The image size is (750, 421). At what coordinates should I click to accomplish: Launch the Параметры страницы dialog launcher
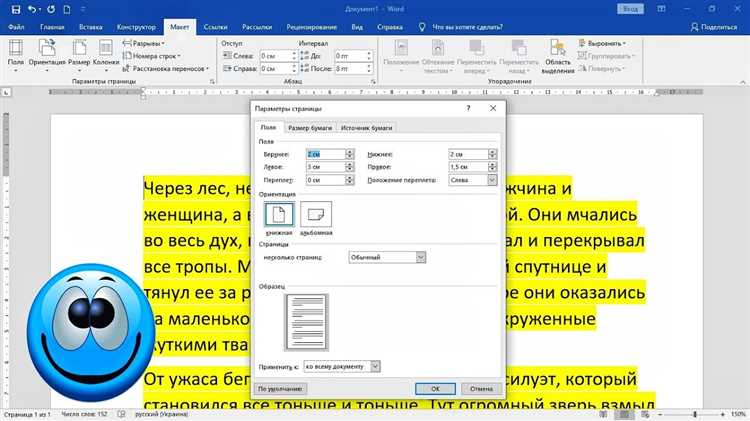(x=212, y=82)
